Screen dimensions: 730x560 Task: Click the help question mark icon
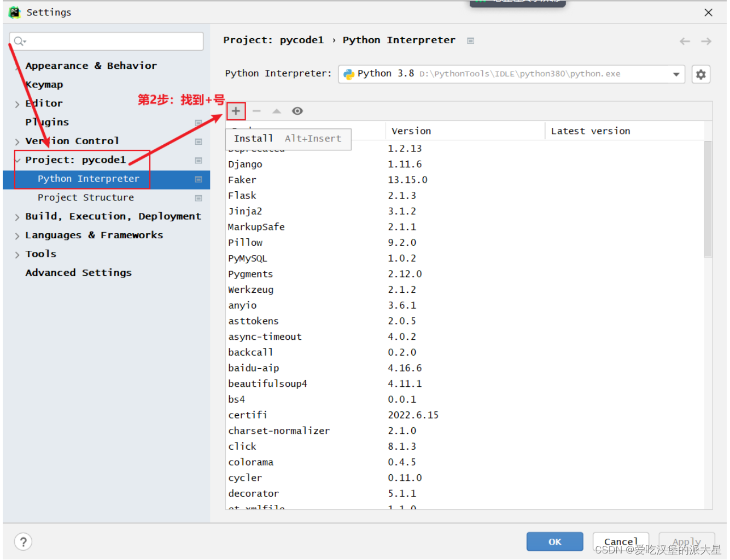click(x=23, y=541)
